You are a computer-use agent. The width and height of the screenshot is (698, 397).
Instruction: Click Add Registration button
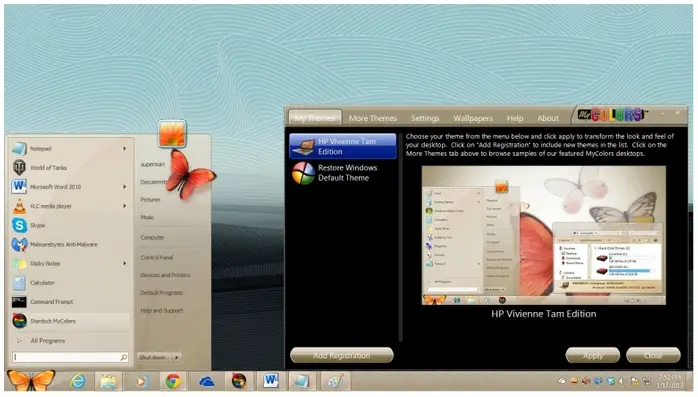pyautogui.click(x=341, y=355)
